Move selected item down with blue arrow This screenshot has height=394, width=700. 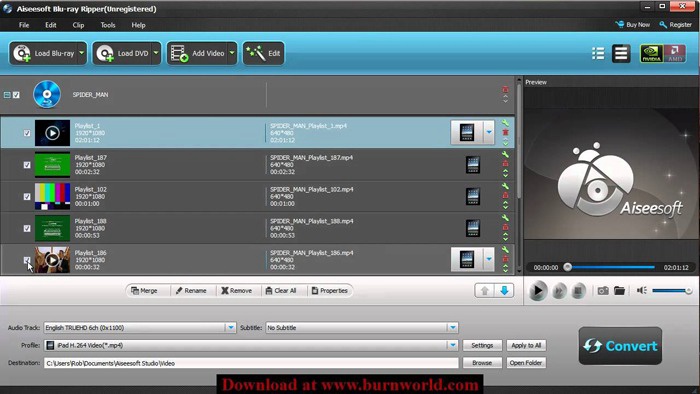click(x=504, y=291)
